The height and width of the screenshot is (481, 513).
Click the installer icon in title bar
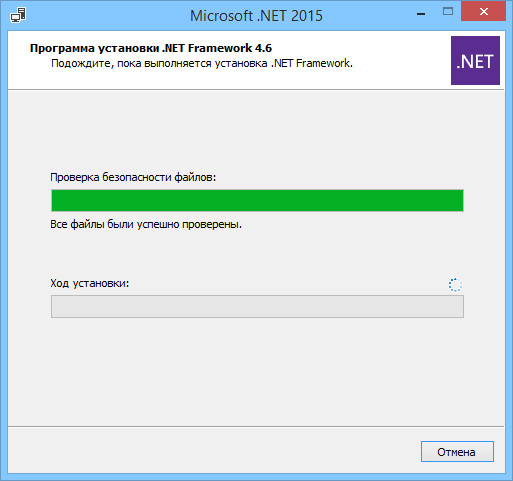18,15
